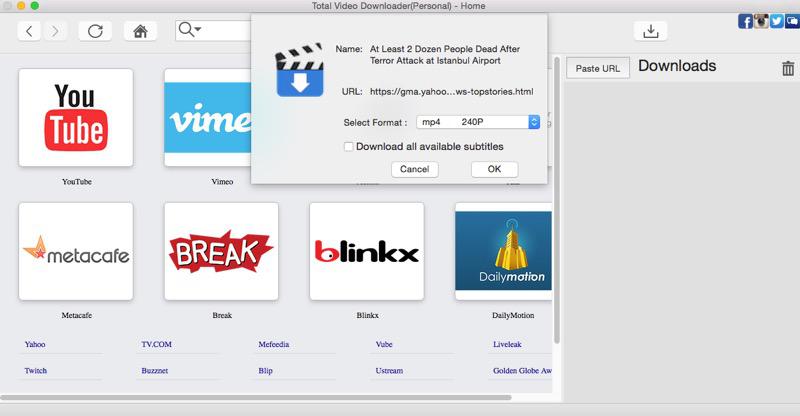Click the DailyMotion caption text
The width and height of the screenshot is (800, 416).
point(513,315)
